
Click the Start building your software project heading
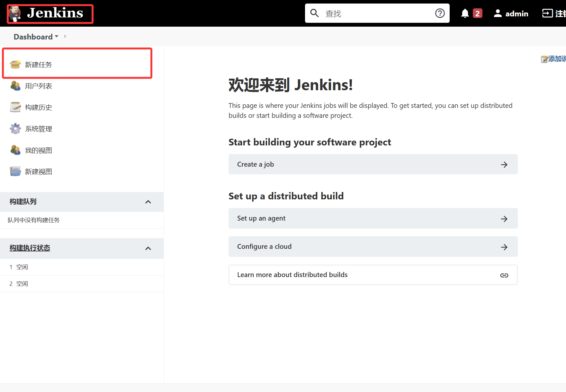[310, 142]
